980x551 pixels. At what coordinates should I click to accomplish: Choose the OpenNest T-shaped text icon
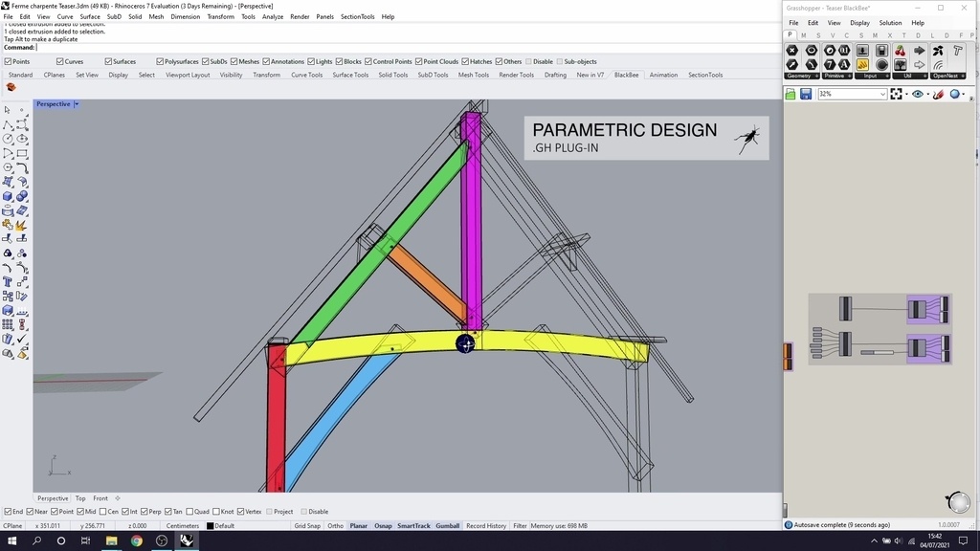point(957,51)
